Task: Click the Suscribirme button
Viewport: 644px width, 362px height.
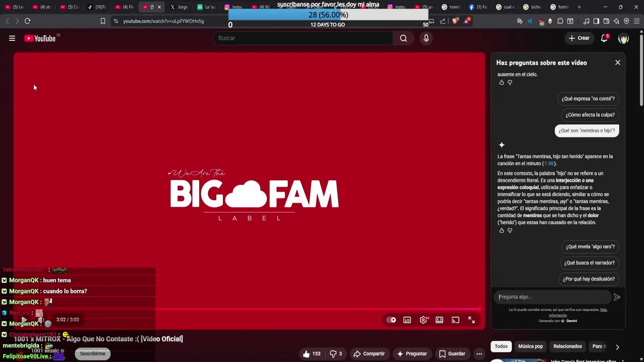Action: 93,354
